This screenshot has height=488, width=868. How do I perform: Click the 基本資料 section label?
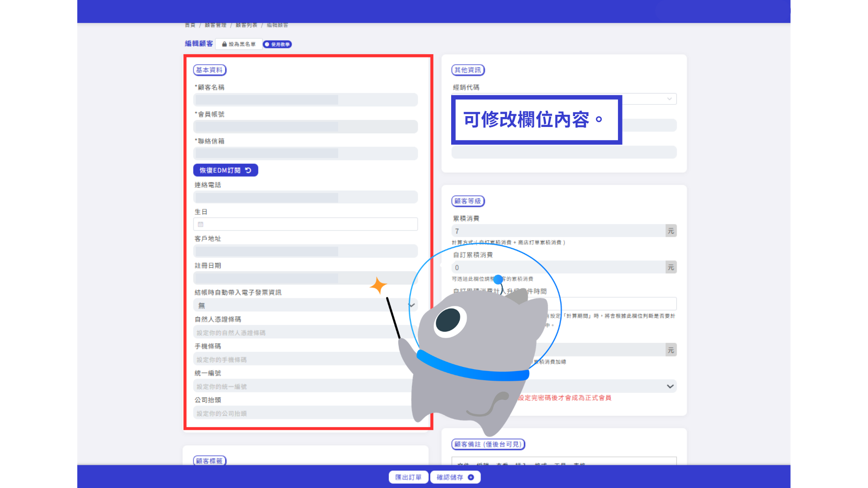click(210, 70)
